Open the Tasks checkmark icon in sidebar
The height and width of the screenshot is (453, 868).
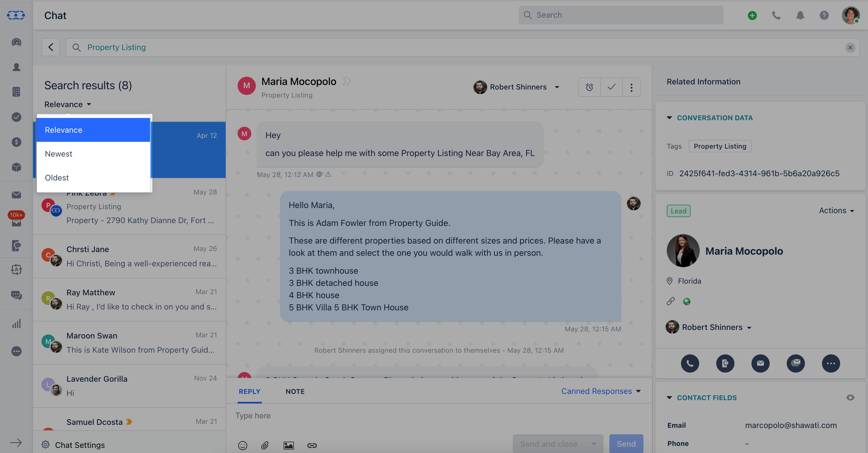16,117
